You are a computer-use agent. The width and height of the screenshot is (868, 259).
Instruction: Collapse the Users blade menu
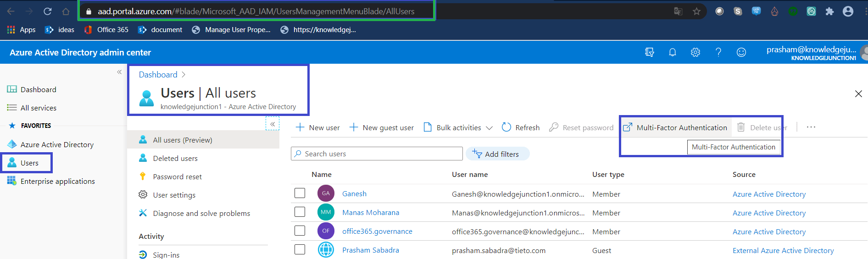(273, 124)
